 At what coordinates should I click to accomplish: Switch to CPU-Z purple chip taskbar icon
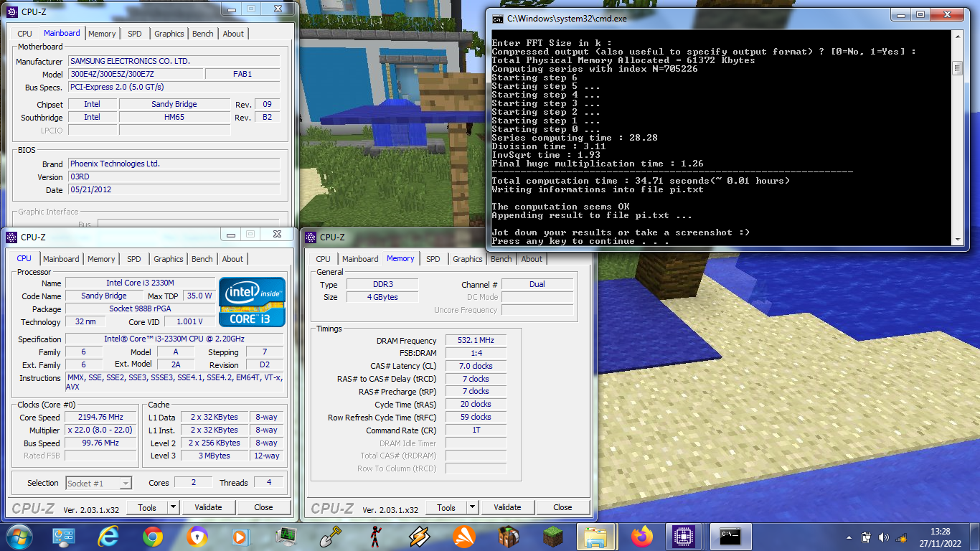pos(685,537)
